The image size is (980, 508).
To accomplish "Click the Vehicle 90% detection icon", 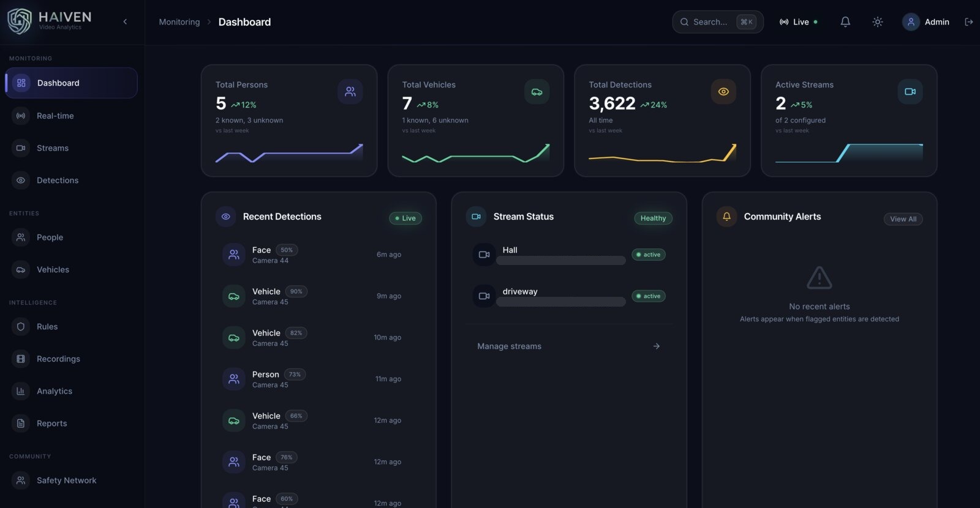I will pos(234,296).
